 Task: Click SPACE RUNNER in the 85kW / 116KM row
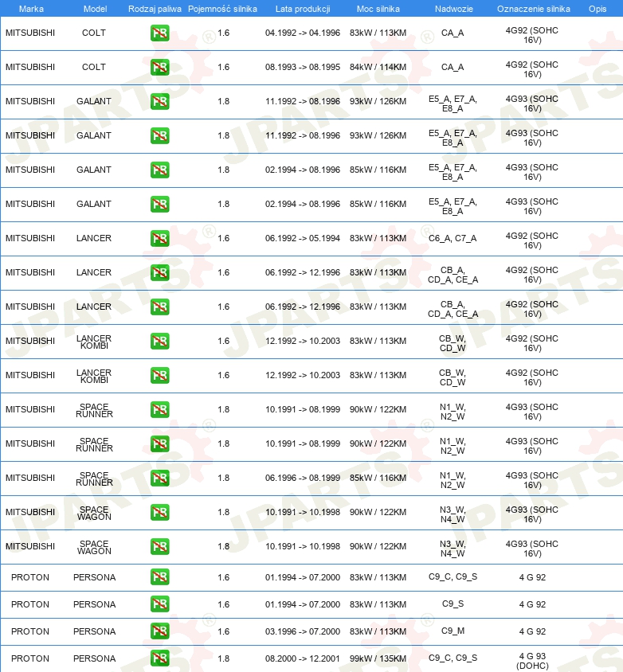click(94, 479)
